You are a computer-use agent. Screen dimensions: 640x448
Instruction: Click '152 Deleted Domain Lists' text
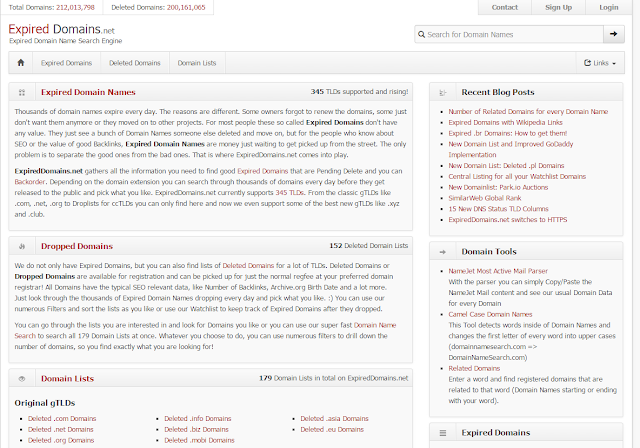(x=369, y=246)
